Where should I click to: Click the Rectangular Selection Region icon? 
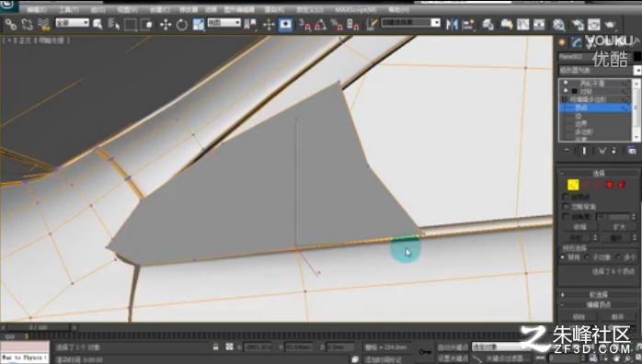click(x=131, y=25)
